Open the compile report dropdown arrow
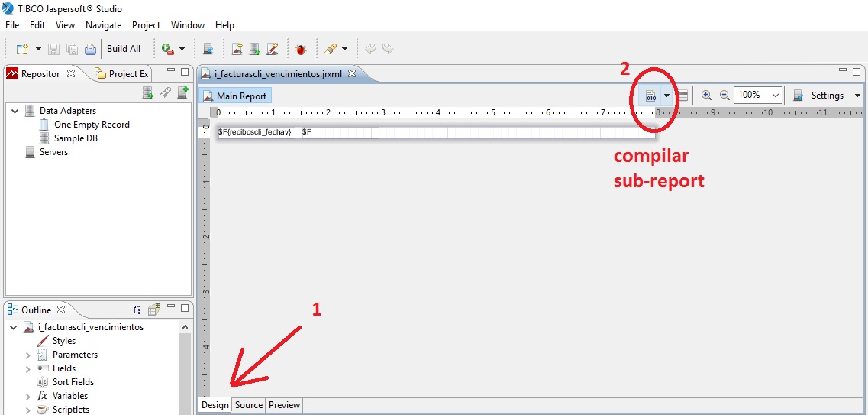This screenshot has height=415, width=868. (x=666, y=96)
